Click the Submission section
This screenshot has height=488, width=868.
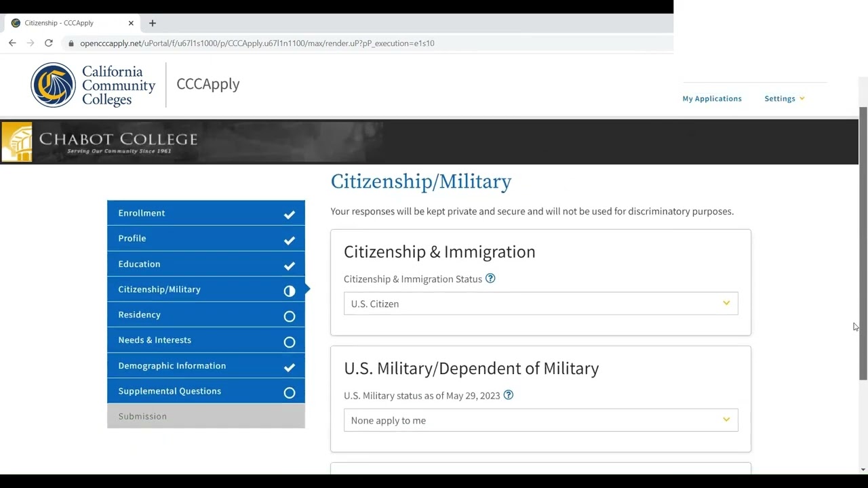click(206, 416)
